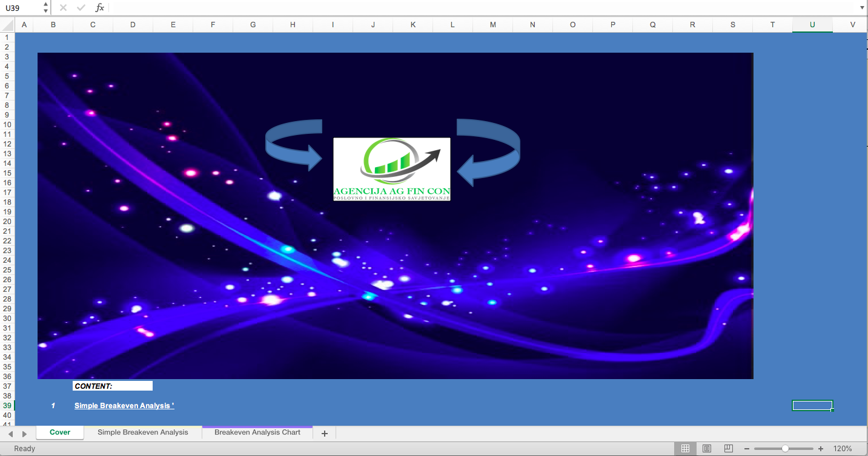
Task: Click the previous sheet navigation arrow
Action: point(10,434)
